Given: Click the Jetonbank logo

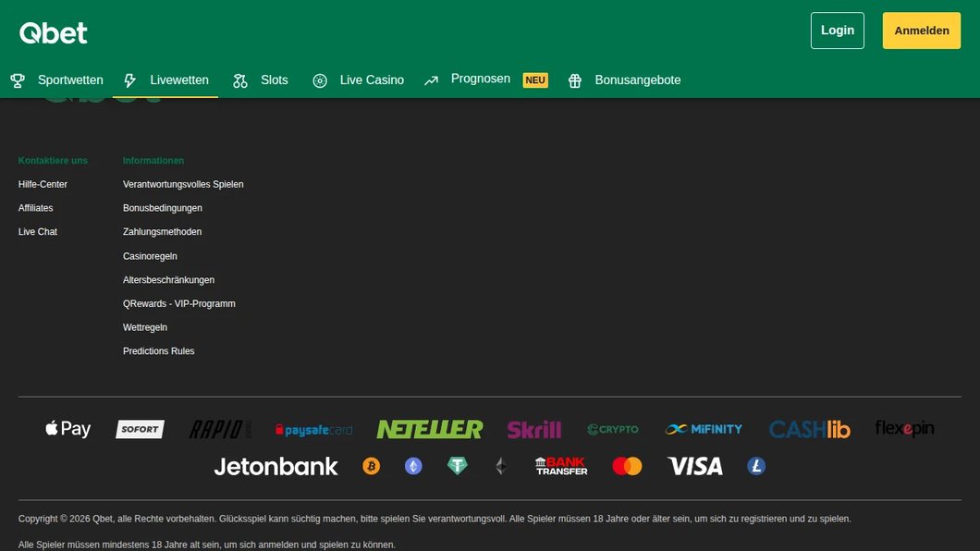Looking at the screenshot, I should tap(276, 466).
